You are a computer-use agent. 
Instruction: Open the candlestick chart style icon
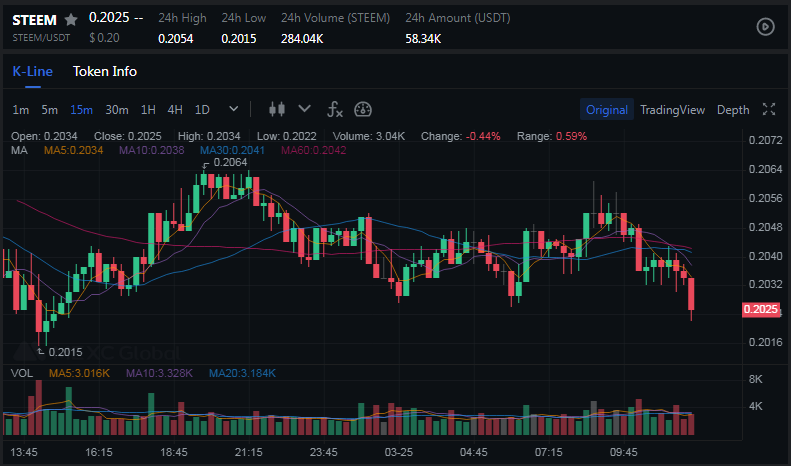coord(277,109)
